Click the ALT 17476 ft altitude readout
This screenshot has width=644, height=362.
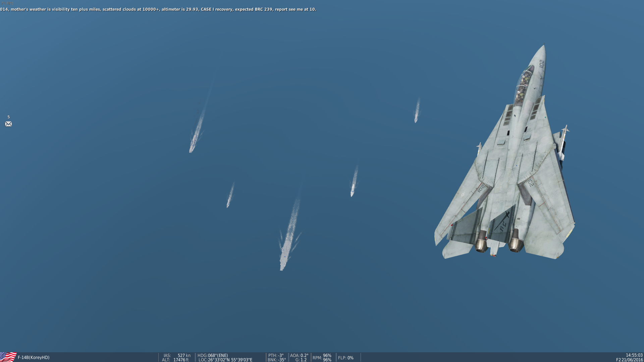(x=176, y=360)
